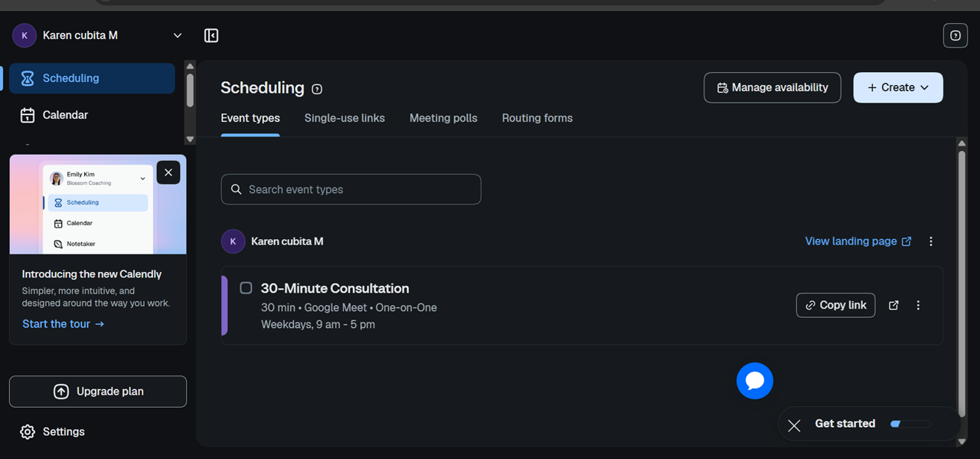Focus the Search event types field

click(351, 189)
